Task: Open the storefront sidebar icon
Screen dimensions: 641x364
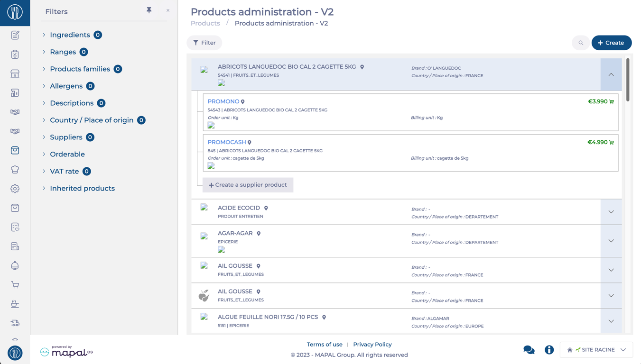Action: 15,73
